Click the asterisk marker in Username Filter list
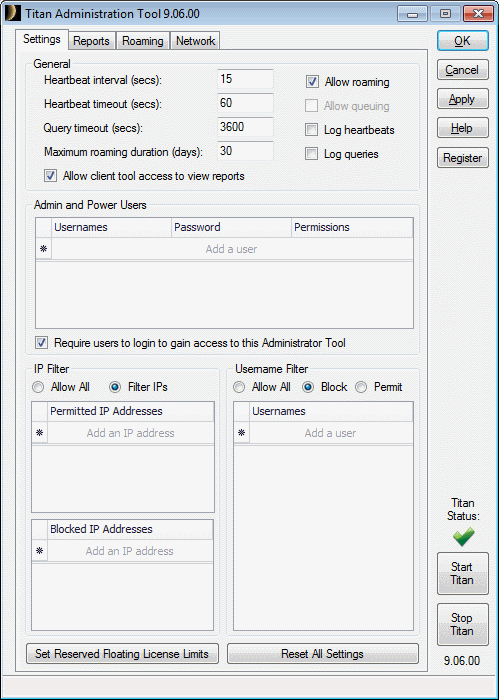The height and width of the screenshot is (700, 499). click(x=241, y=433)
